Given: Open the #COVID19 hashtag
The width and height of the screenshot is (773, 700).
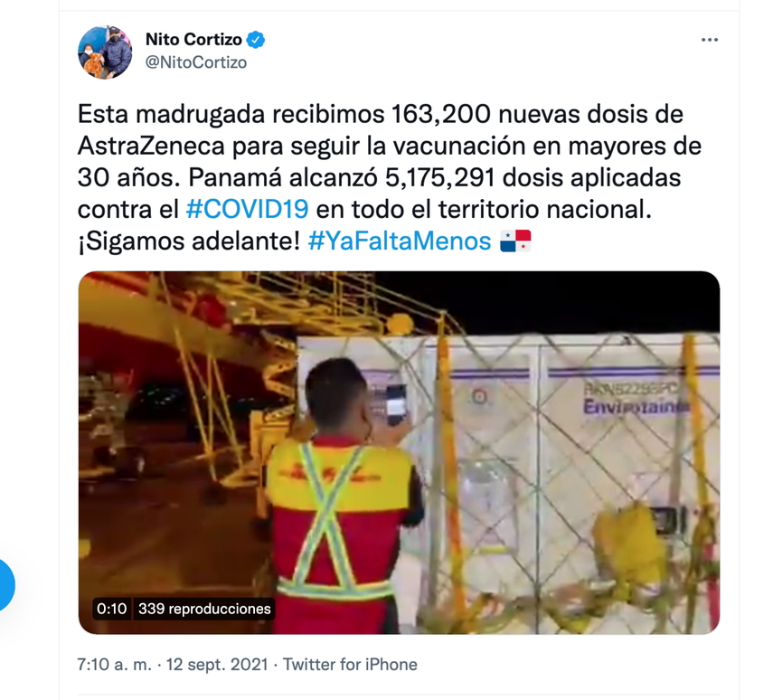Looking at the screenshot, I should 248,209.
